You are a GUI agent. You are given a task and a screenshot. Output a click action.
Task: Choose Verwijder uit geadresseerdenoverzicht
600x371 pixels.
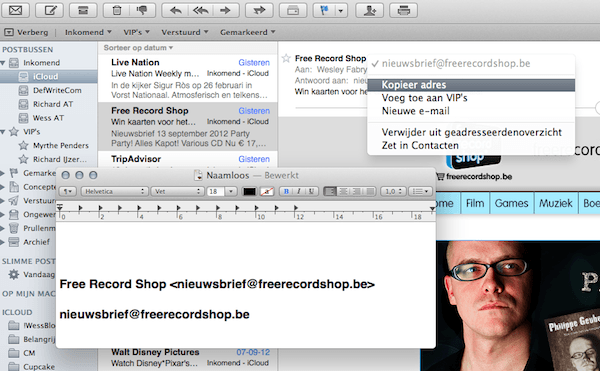pos(471,132)
